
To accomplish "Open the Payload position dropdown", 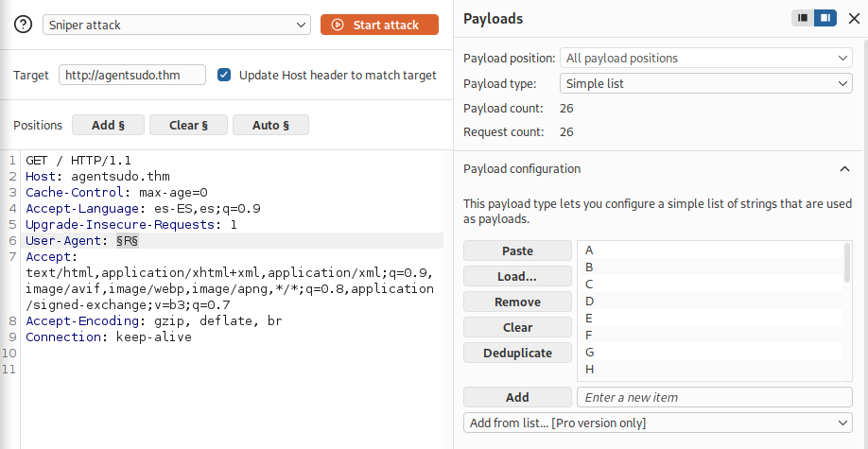I will pyautogui.click(x=705, y=58).
